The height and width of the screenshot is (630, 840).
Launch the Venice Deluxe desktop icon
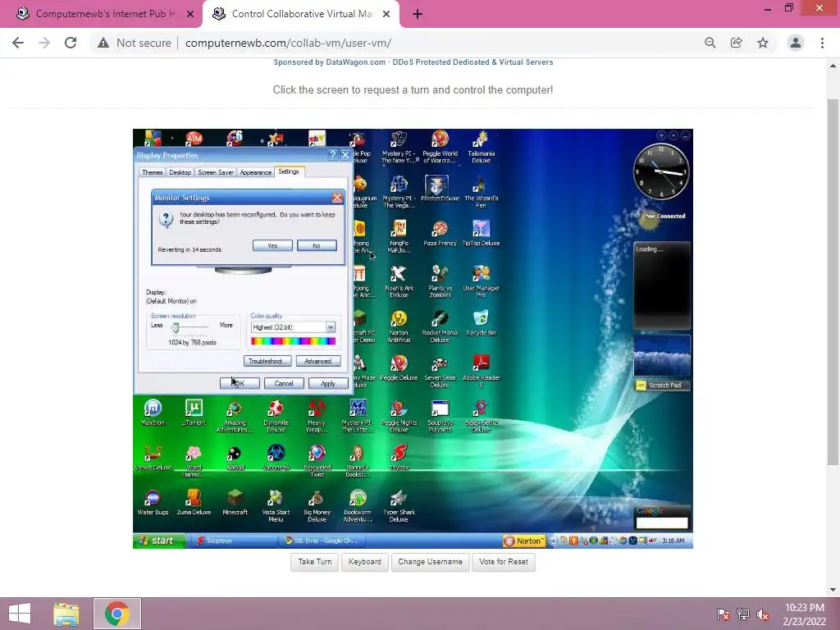coord(153,457)
